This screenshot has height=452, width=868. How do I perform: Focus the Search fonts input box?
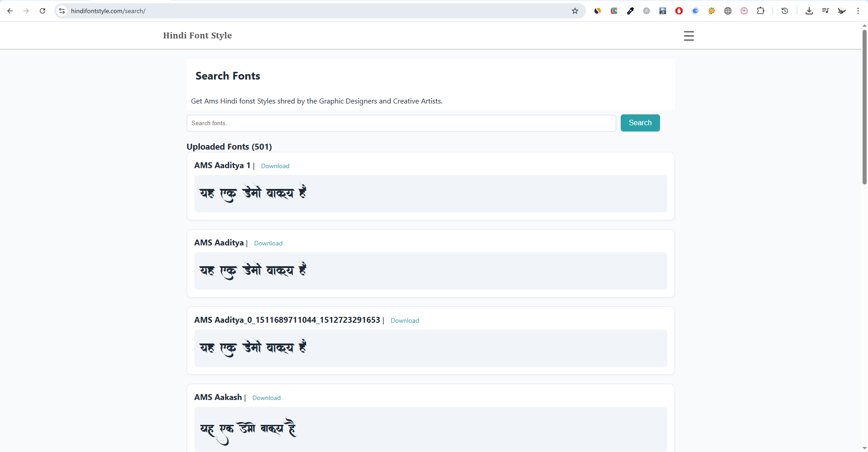point(401,123)
